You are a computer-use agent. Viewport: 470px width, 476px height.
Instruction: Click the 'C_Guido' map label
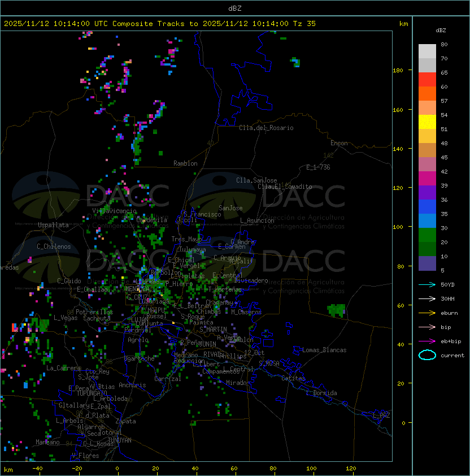pos(69,281)
